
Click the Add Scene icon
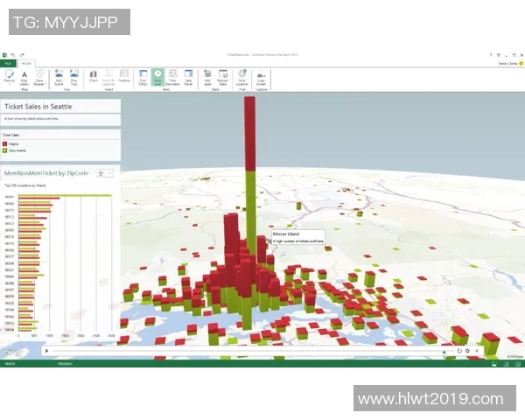[x=59, y=77]
